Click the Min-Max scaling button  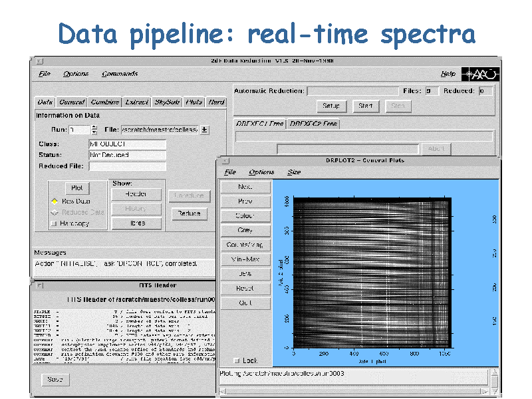[245, 259]
